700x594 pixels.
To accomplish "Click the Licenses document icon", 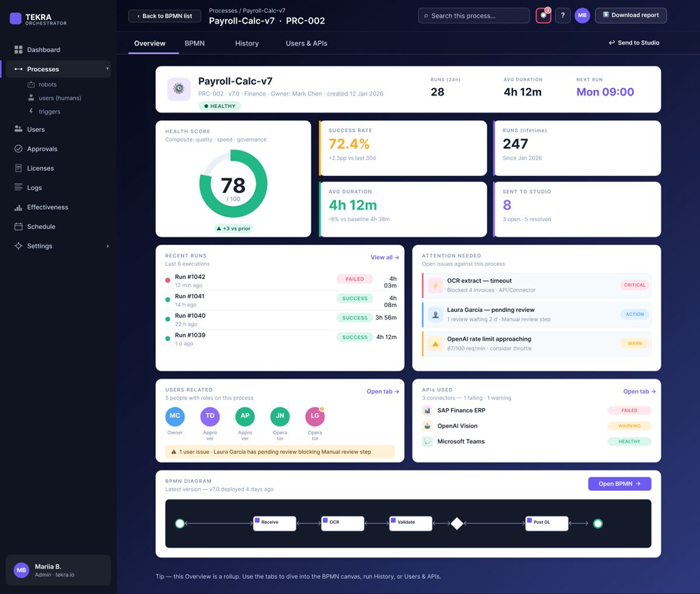I will tap(19, 168).
